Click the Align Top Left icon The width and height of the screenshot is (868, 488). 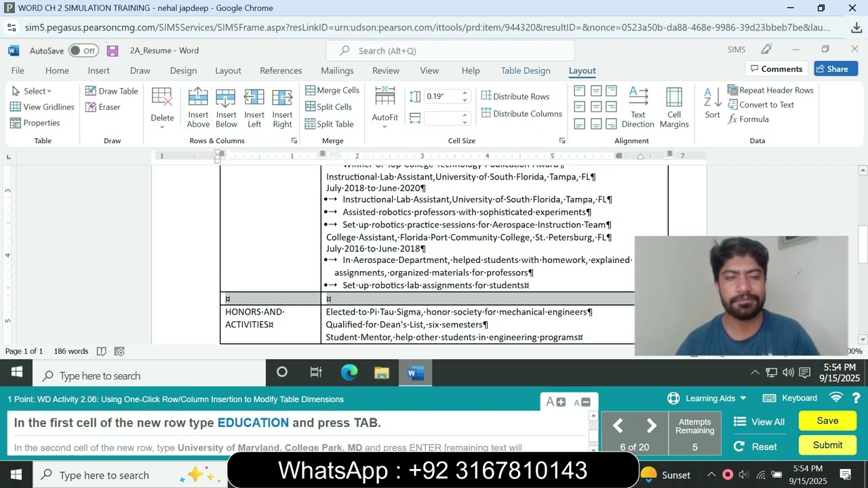pyautogui.click(x=580, y=91)
